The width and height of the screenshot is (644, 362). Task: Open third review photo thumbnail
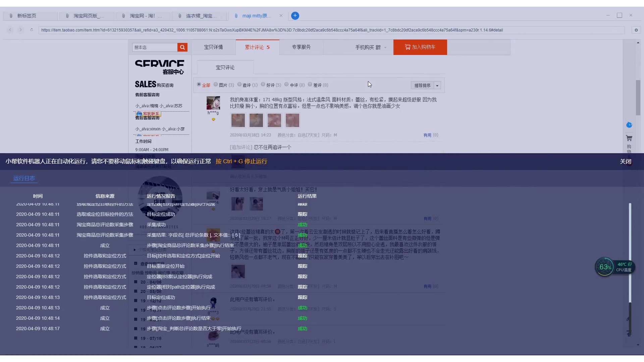(x=274, y=120)
